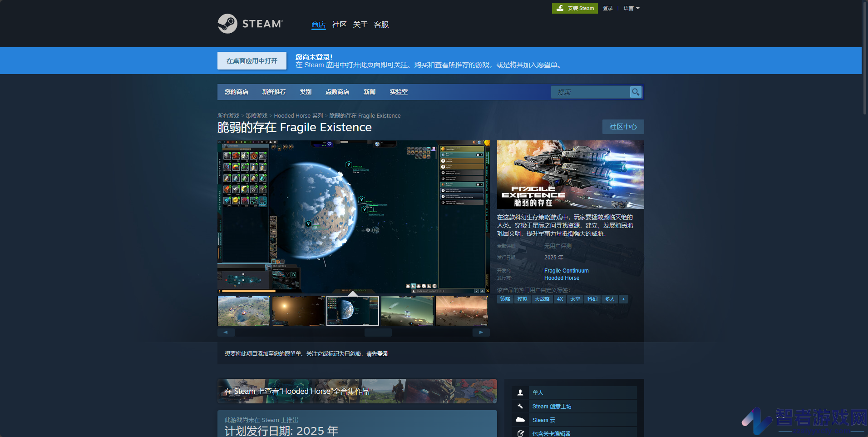
Task: Click the 多人 tag
Action: pos(610,299)
